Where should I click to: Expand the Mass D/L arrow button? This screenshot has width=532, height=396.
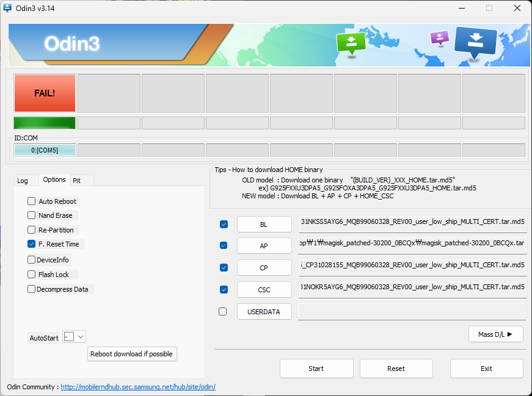496,334
